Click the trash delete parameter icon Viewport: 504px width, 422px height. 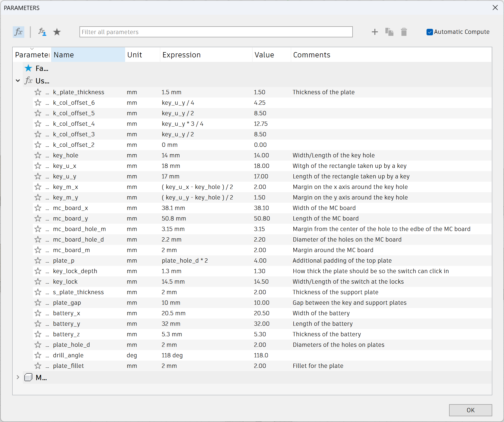(x=404, y=32)
